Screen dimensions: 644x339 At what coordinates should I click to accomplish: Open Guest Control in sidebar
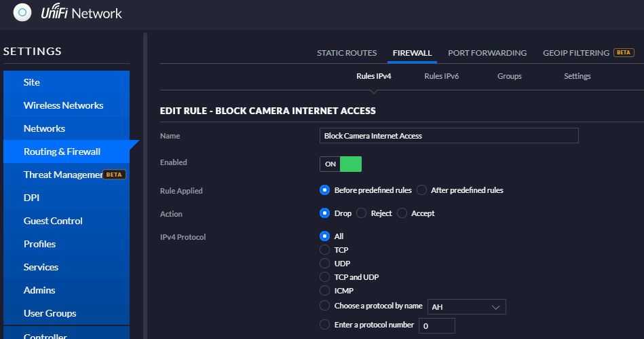click(x=53, y=221)
